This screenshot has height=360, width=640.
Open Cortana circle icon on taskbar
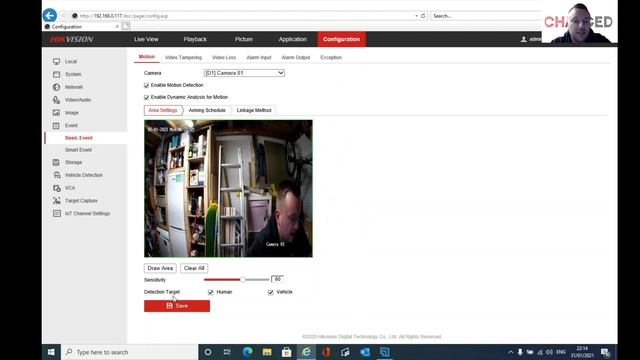tap(208, 352)
